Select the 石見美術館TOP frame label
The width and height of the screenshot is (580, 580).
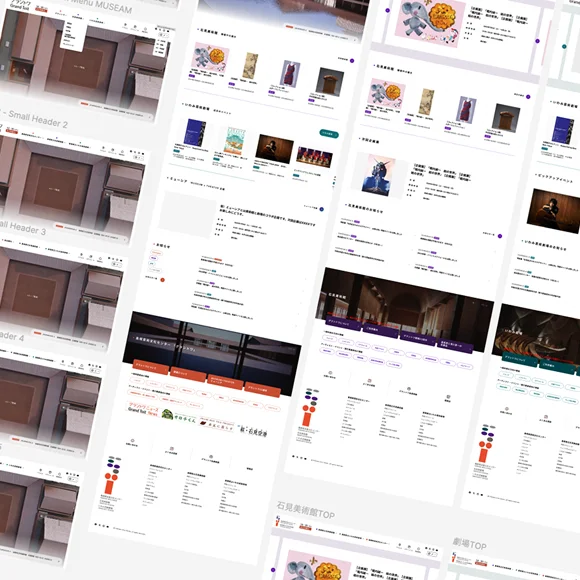click(306, 510)
